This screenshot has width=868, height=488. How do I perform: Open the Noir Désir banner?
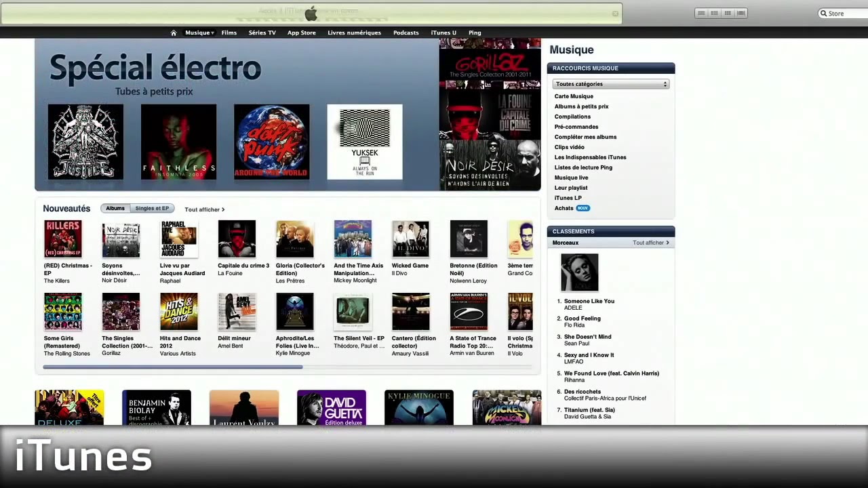[x=490, y=165]
